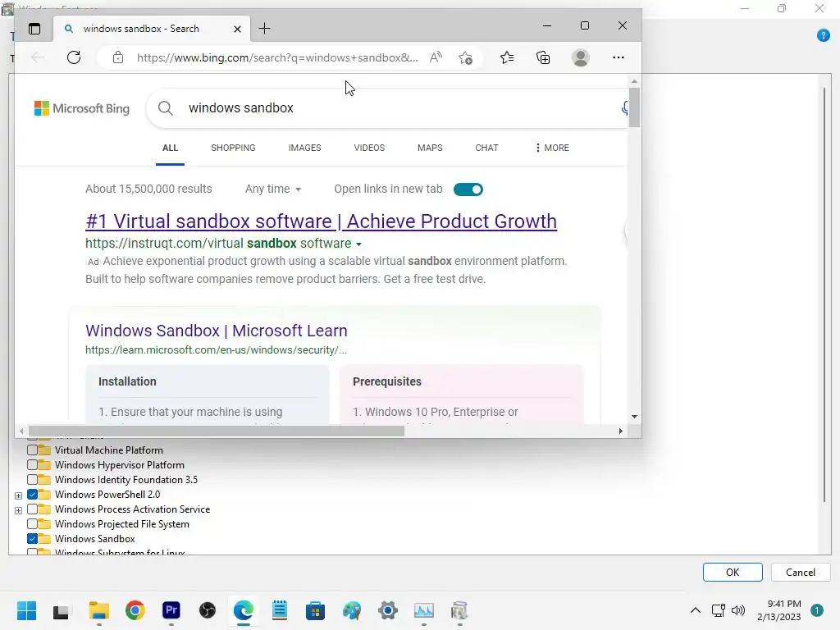Open the Windows Features help icon
This screenshot has height=630, width=840.
click(824, 36)
